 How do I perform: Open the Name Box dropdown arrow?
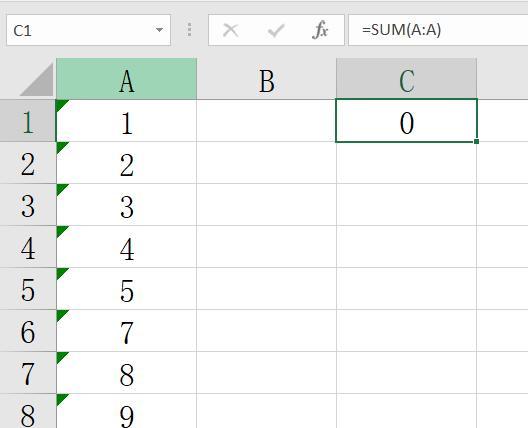[159, 30]
